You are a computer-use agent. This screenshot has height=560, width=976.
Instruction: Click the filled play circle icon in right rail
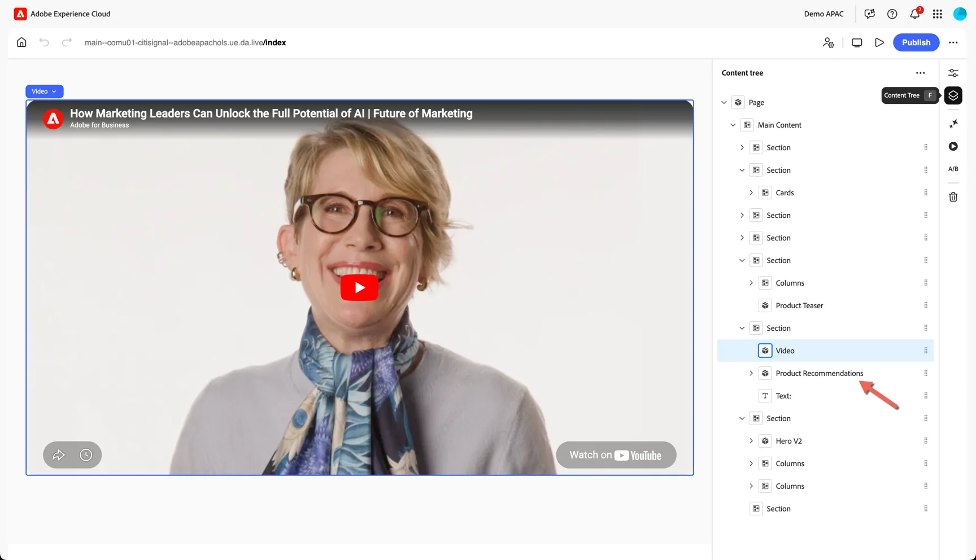pyautogui.click(x=953, y=146)
